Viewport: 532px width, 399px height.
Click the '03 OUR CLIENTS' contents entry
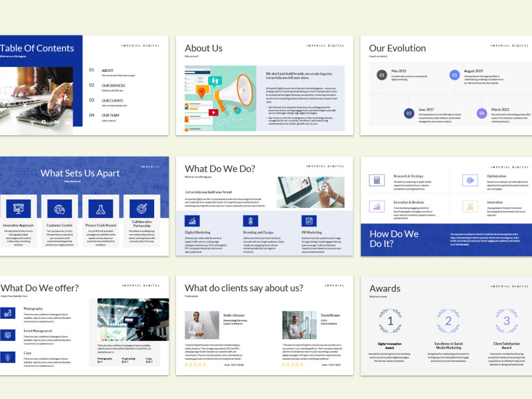(108, 103)
